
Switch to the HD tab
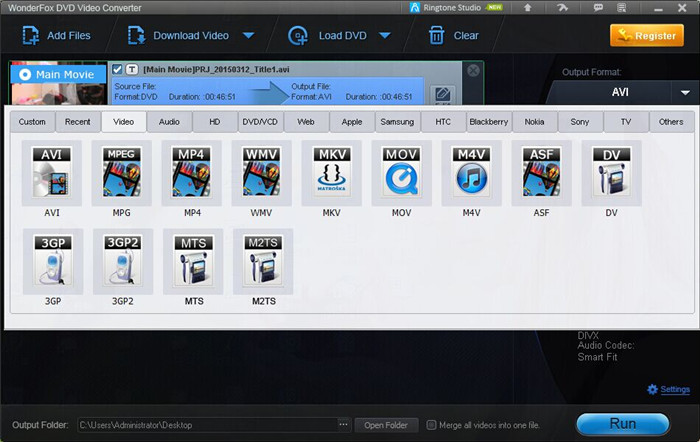pos(215,122)
